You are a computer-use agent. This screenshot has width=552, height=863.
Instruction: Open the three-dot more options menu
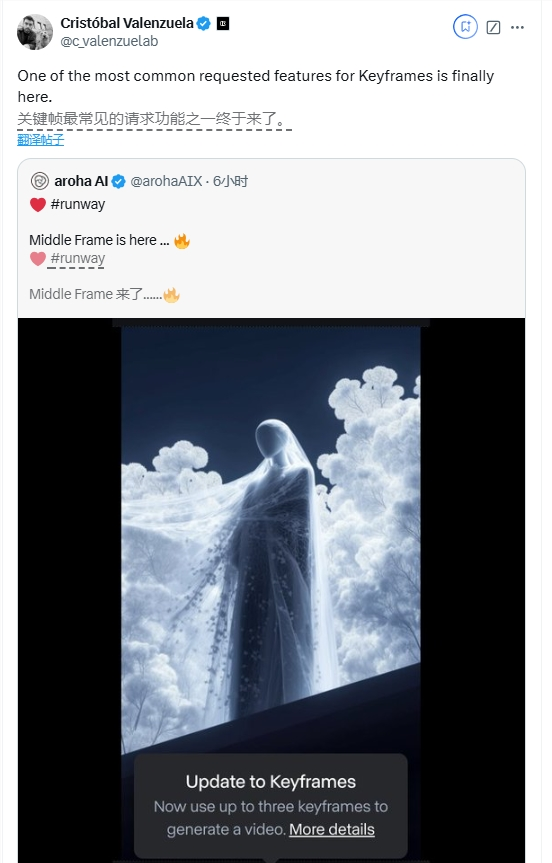(517, 27)
